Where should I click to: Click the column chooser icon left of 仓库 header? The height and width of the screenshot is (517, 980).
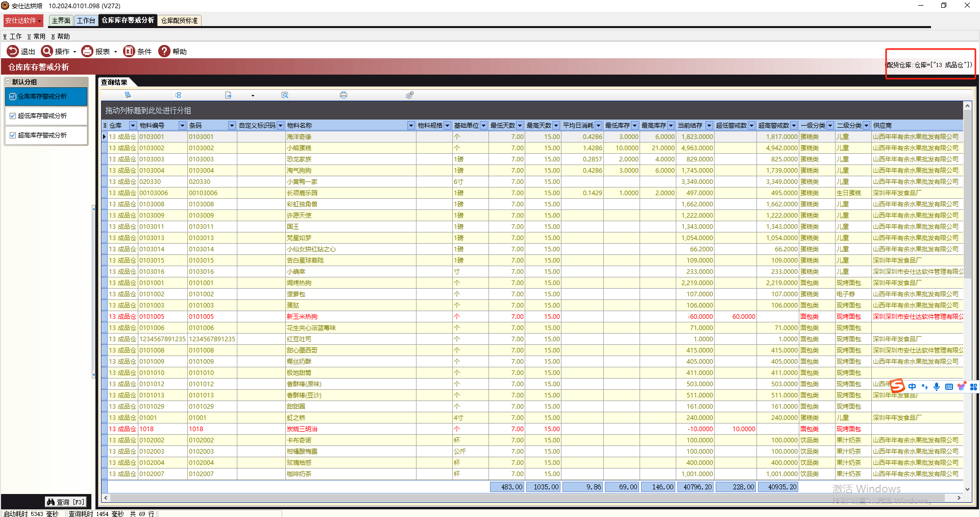pyautogui.click(x=105, y=125)
